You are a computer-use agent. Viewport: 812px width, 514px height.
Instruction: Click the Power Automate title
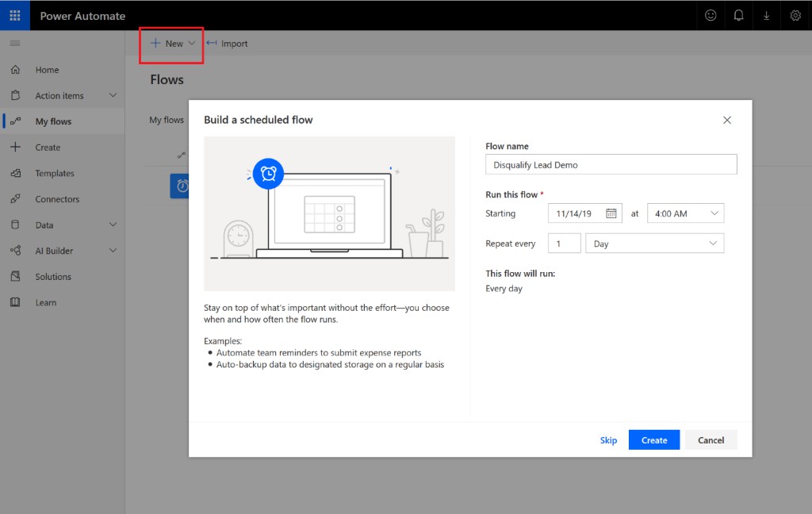pyautogui.click(x=82, y=16)
